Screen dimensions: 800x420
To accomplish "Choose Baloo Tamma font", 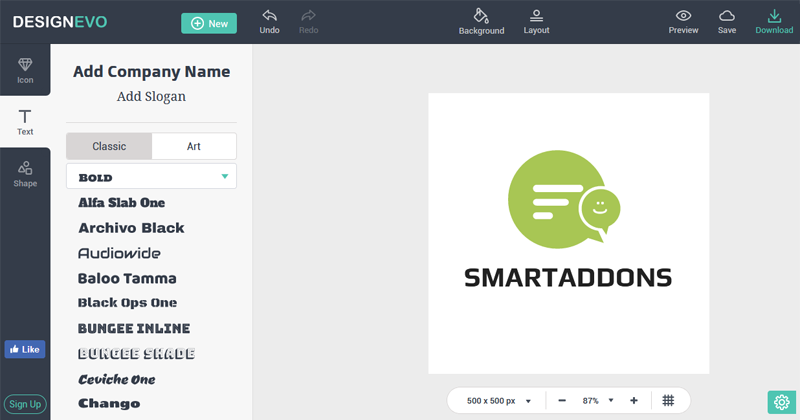I will [127, 278].
